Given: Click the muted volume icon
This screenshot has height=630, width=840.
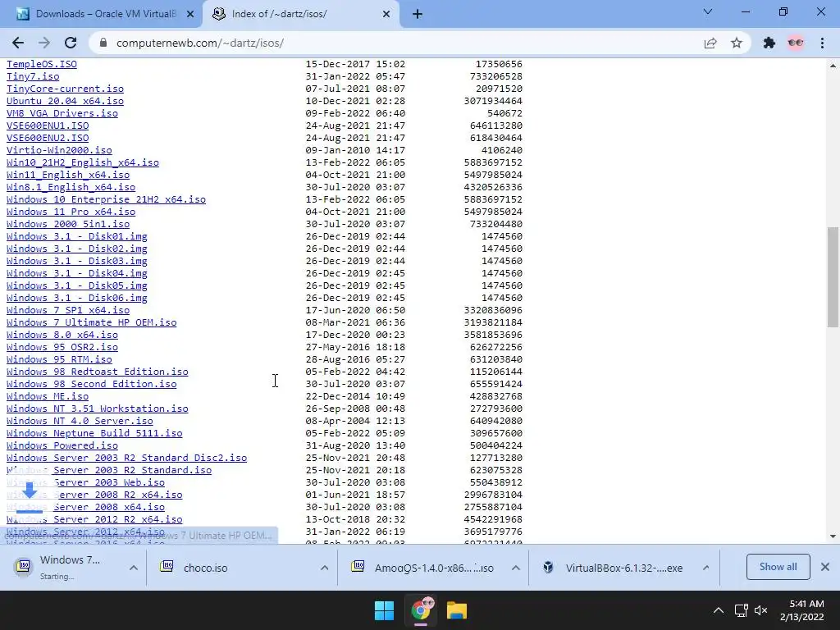Looking at the screenshot, I should (x=760, y=610).
